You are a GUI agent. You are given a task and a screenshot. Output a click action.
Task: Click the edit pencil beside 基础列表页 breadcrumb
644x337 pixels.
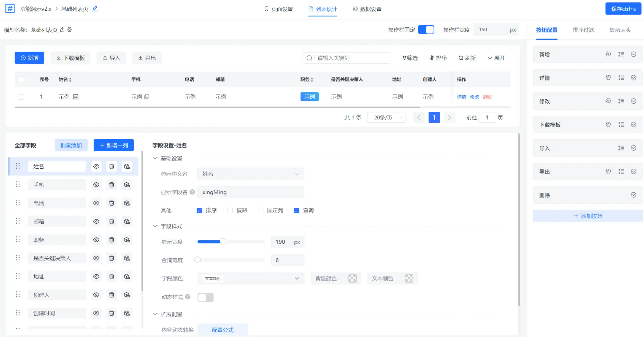point(95,9)
